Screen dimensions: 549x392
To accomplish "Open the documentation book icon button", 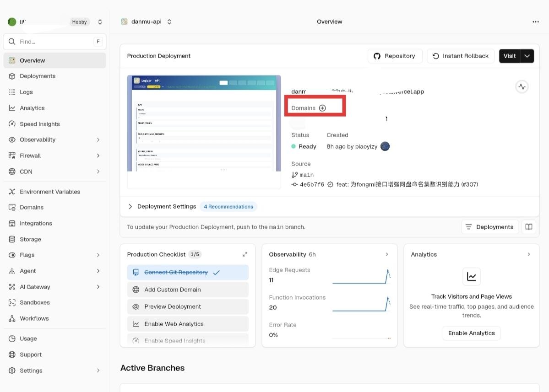I will (x=529, y=227).
